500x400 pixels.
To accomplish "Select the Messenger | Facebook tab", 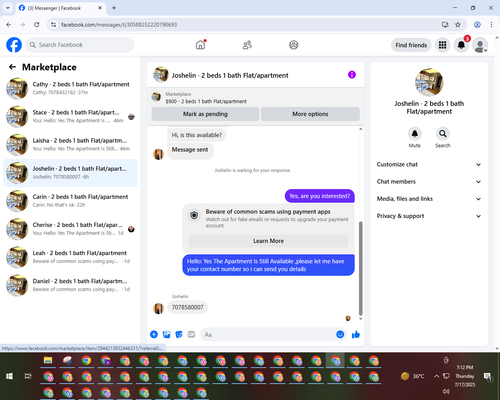I will (x=60, y=8).
